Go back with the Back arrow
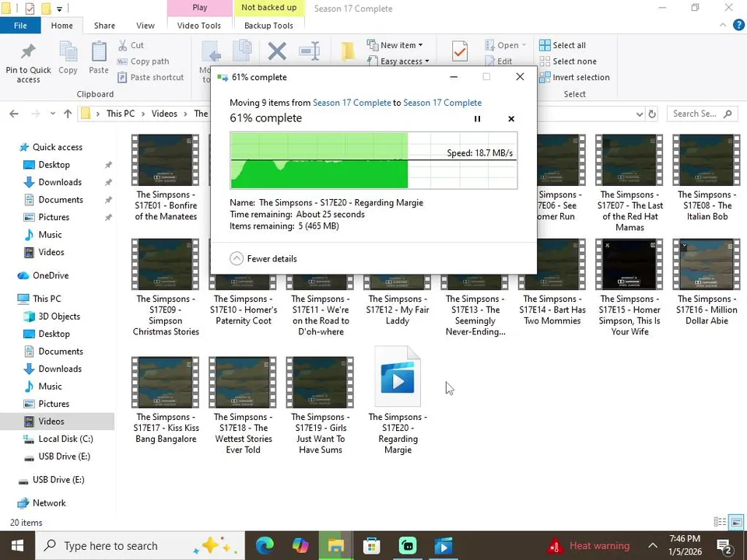This screenshot has width=747, height=560. 14,114
